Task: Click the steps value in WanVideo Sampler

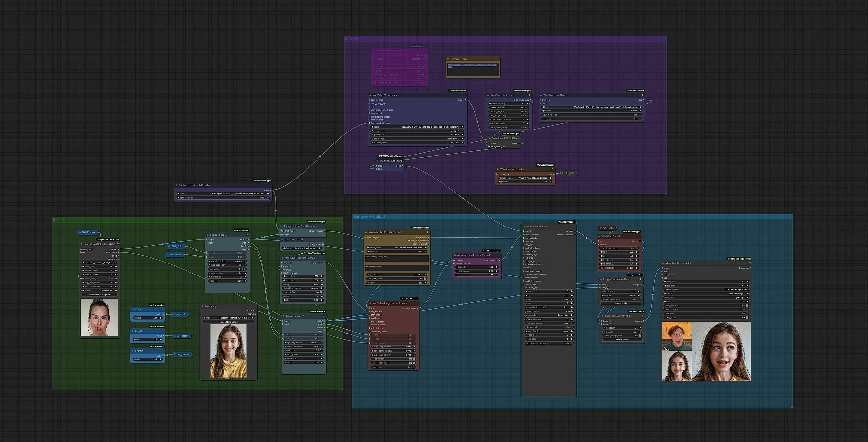Action: (x=549, y=291)
